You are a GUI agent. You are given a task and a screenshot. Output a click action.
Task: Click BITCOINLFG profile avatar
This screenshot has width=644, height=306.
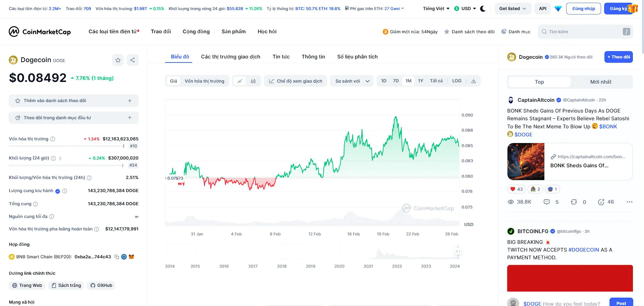pyautogui.click(x=511, y=231)
